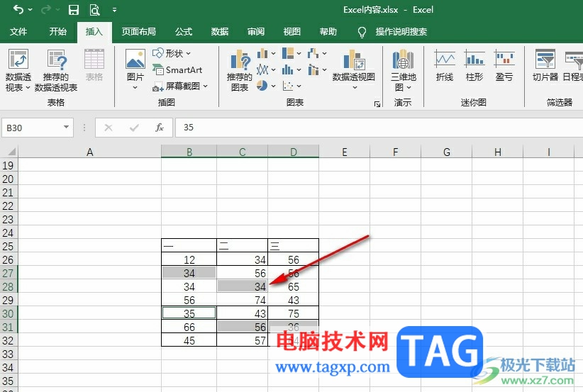This screenshot has height=392, width=583.
Task: Switch to the 数据 tab
Action: click(x=219, y=32)
